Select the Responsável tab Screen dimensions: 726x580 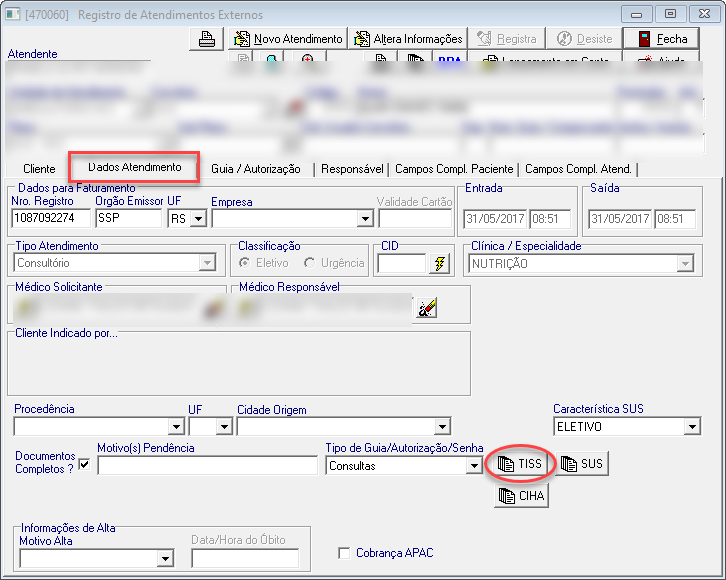[352, 169]
